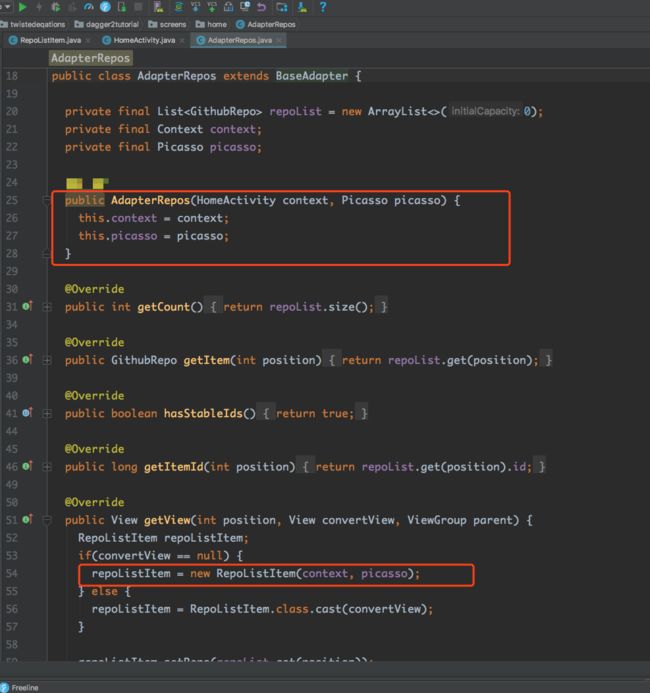Switch to the HomeActivity.java tab
650x693 pixels.
(144, 40)
